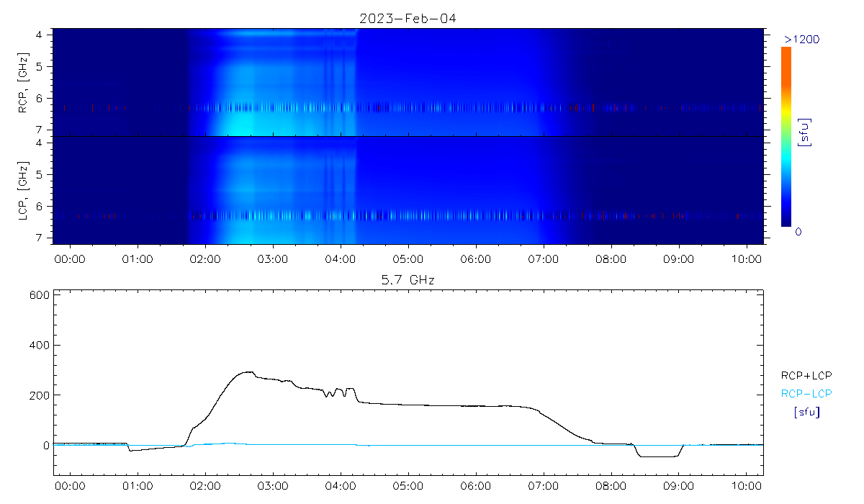Select the RCP-LCP legend entry
Image resolution: width=864 pixels, height=504 pixels.
click(806, 394)
